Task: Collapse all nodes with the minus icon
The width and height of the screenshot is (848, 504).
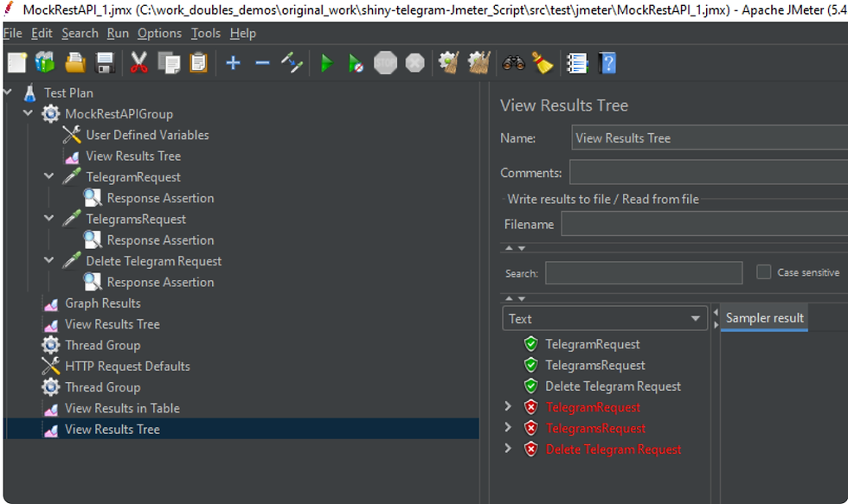Action: [x=262, y=63]
